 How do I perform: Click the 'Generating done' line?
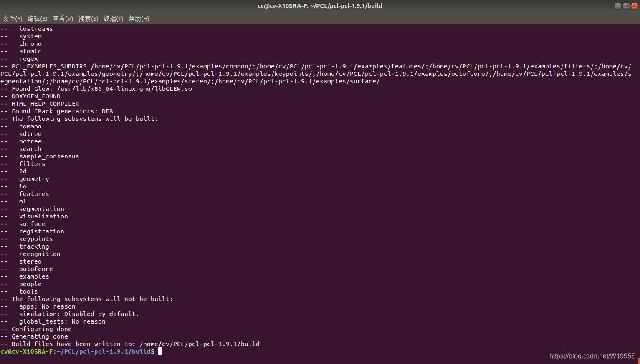34,336
